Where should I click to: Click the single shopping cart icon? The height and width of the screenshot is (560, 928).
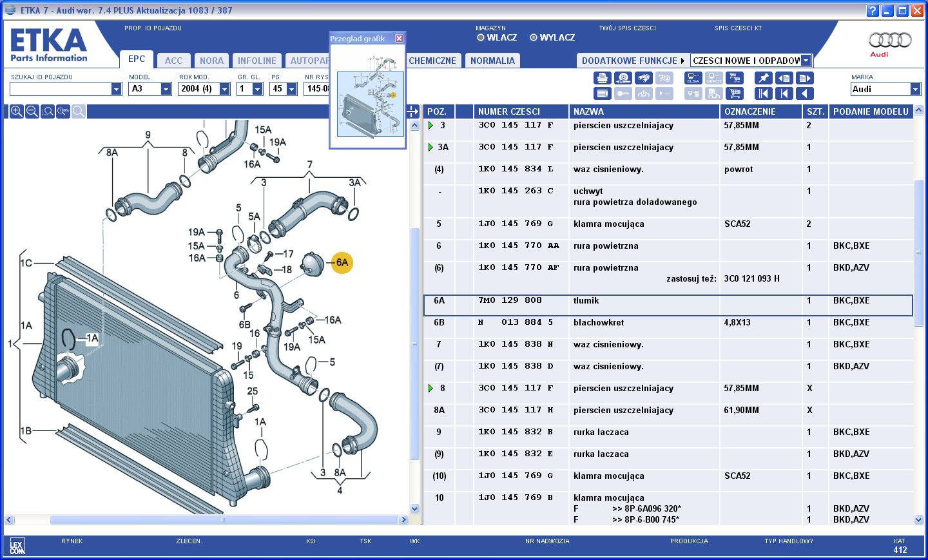click(734, 93)
